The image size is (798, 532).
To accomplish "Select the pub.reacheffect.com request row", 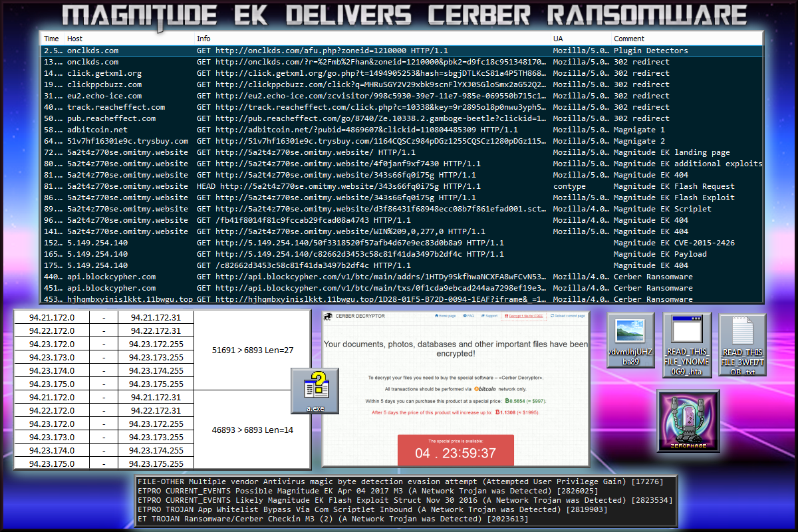I will point(402,118).
